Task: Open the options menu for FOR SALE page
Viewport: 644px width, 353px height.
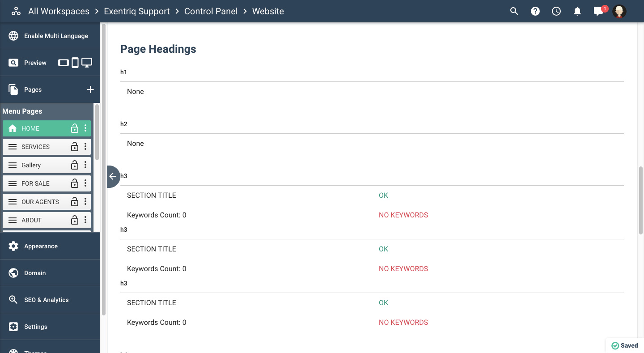Action: [85, 183]
